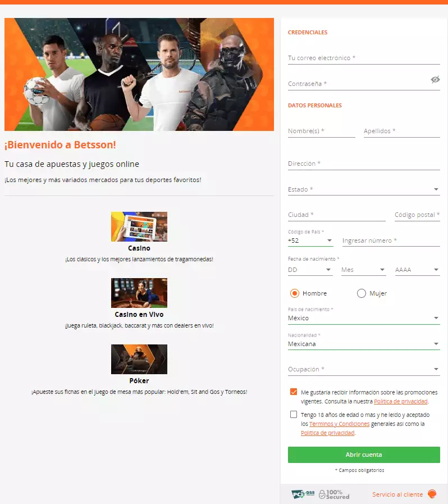448x504 pixels.
Task: Click the PCI DSS badge icon
Action: pos(303,494)
